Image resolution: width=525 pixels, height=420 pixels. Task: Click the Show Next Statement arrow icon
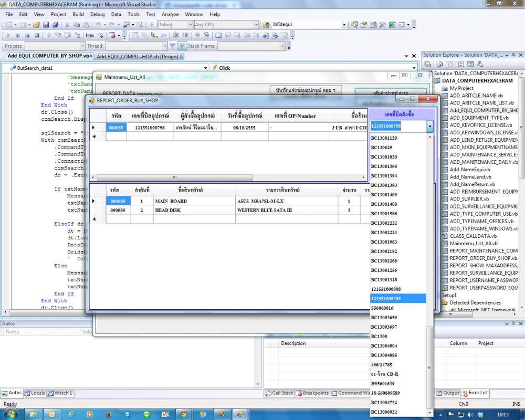[x=48, y=35]
